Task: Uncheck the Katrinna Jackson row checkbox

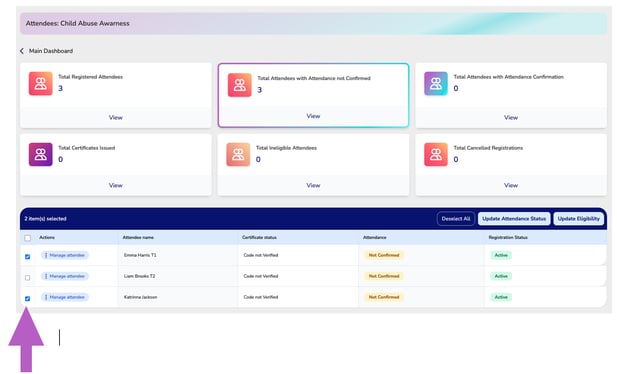Action: point(28,298)
